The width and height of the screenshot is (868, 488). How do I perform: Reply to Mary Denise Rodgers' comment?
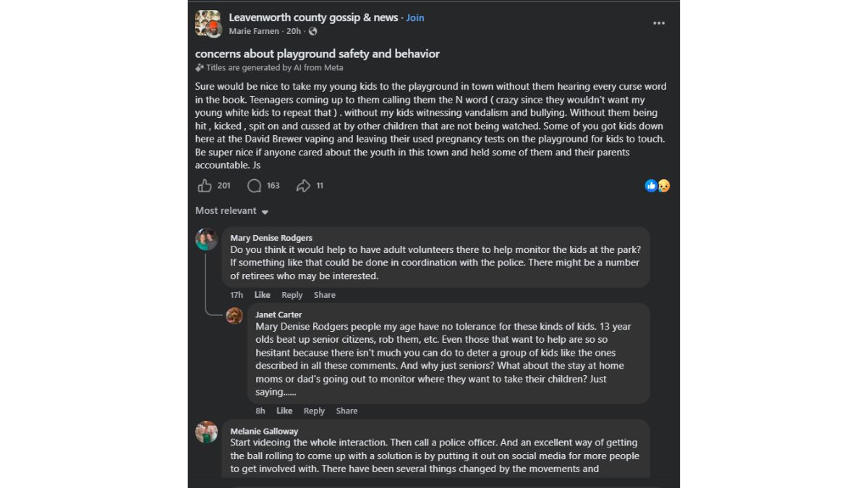pyautogui.click(x=292, y=295)
